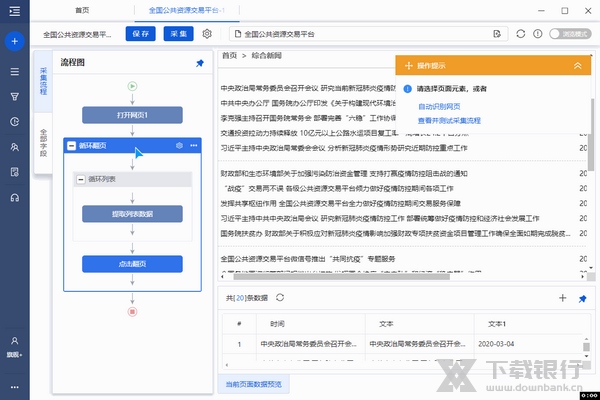
Task: Select the 点击翻页 flow step
Action: coord(132,264)
